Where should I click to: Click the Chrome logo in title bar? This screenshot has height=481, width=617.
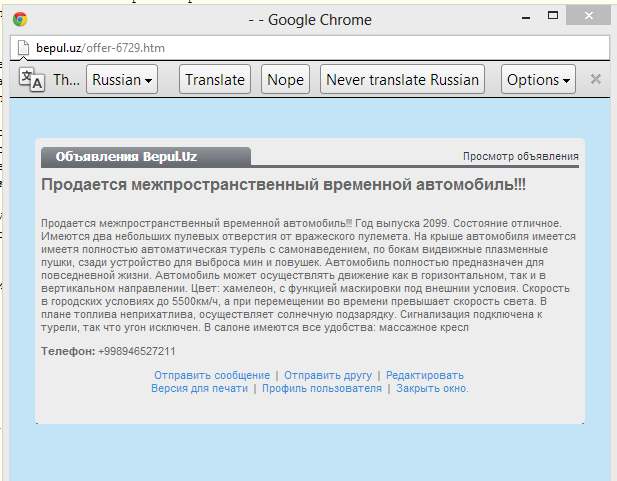click(x=20, y=19)
